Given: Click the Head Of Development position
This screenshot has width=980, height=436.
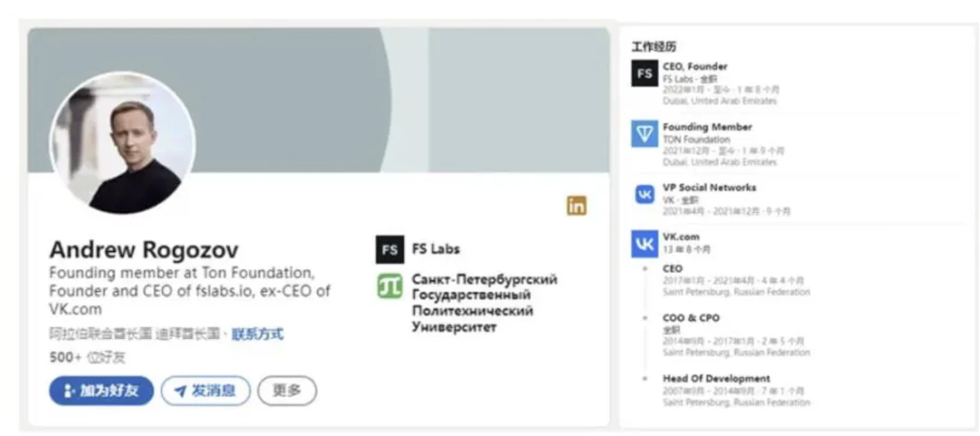Looking at the screenshot, I should (x=716, y=379).
